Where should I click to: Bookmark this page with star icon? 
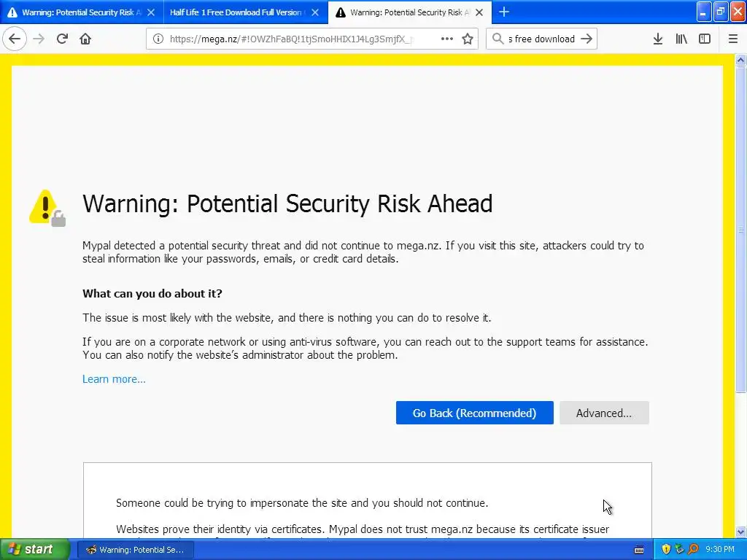(x=468, y=39)
